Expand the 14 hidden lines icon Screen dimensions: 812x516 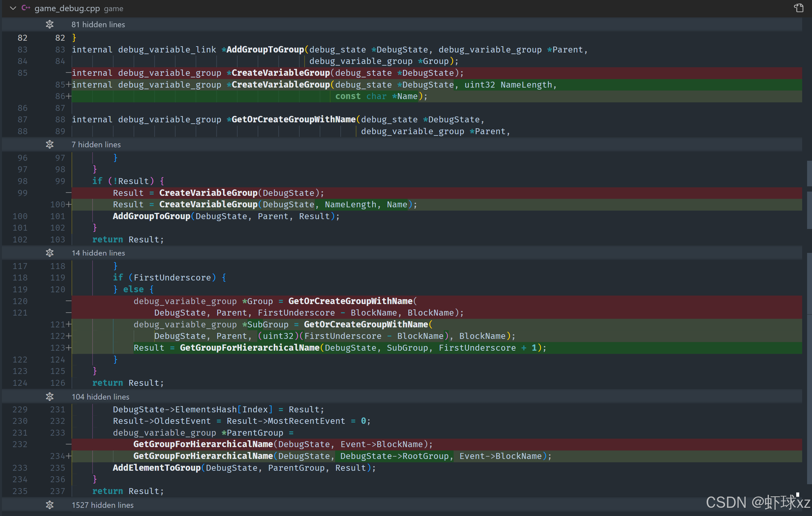pyautogui.click(x=50, y=253)
